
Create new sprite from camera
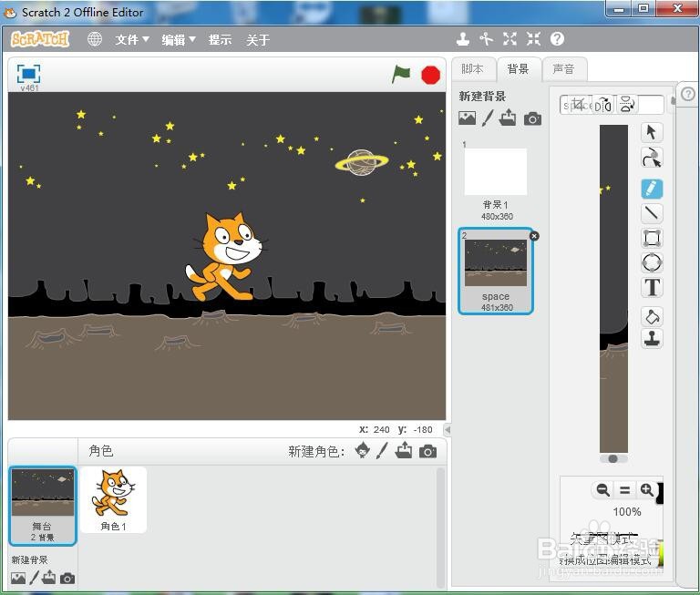coord(427,452)
